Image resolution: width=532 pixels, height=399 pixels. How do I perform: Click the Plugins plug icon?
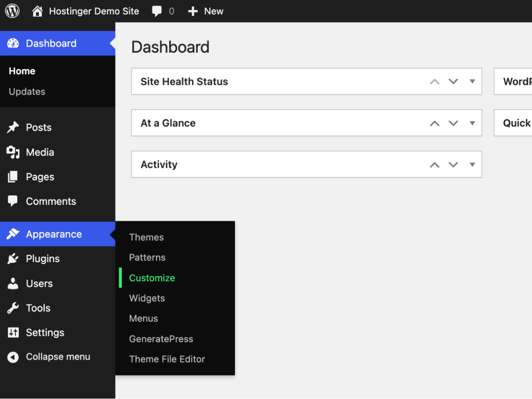pos(12,258)
